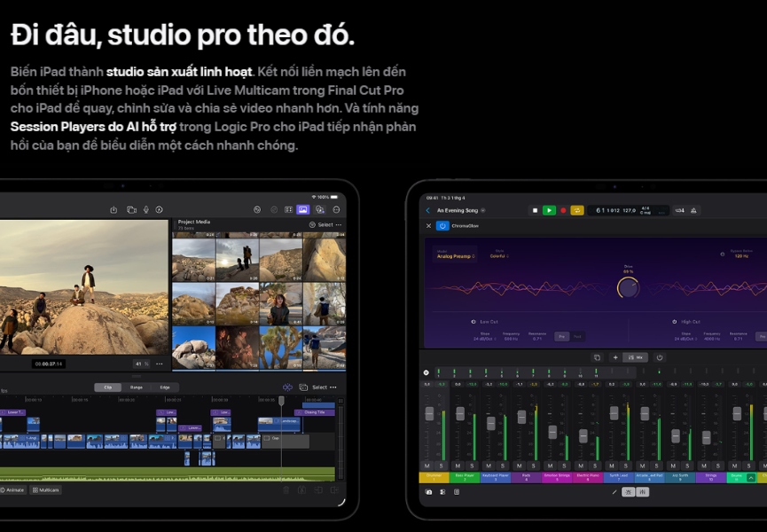The width and height of the screenshot is (767, 532).
Task: Adjust the Drive knob in ChromaGlow
Action: click(628, 288)
